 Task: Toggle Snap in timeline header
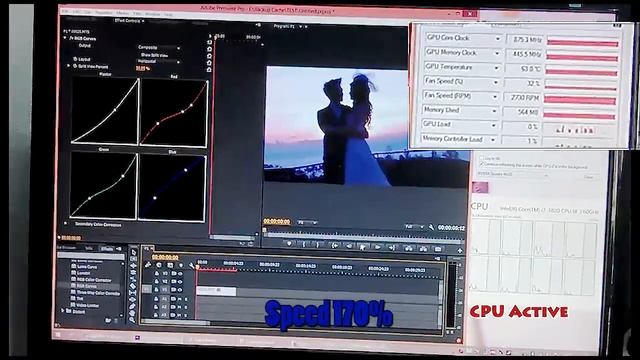coord(159,265)
